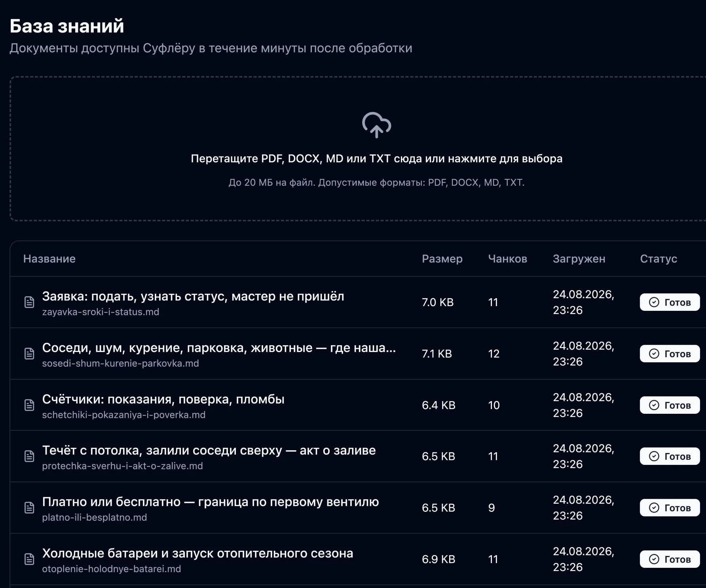The width and height of the screenshot is (706, 588).
Task: Open document 'Холодные батареи и запуск отопительного сезона'
Action: click(197, 553)
